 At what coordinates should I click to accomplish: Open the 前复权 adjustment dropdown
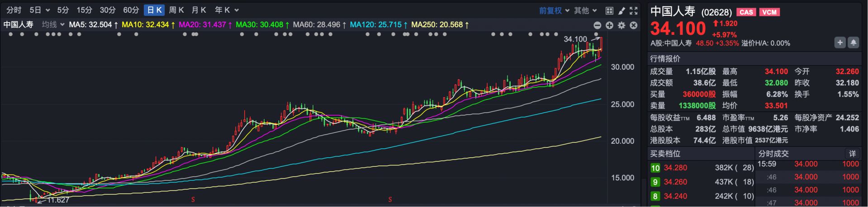554,10
